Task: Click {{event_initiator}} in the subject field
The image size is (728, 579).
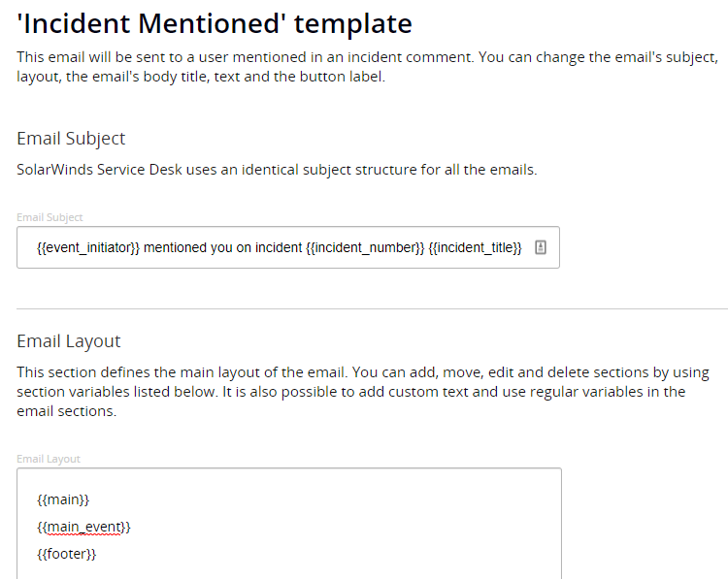Action: [88, 247]
